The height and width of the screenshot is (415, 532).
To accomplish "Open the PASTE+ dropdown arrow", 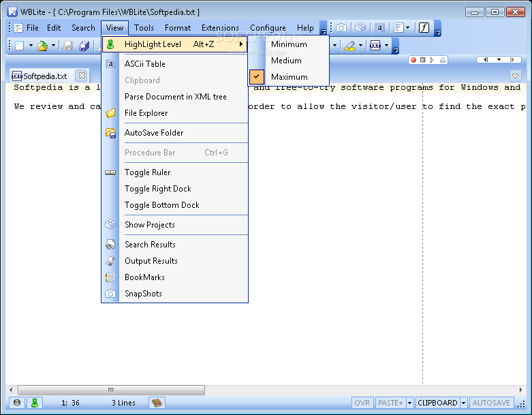I will pyautogui.click(x=409, y=403).
